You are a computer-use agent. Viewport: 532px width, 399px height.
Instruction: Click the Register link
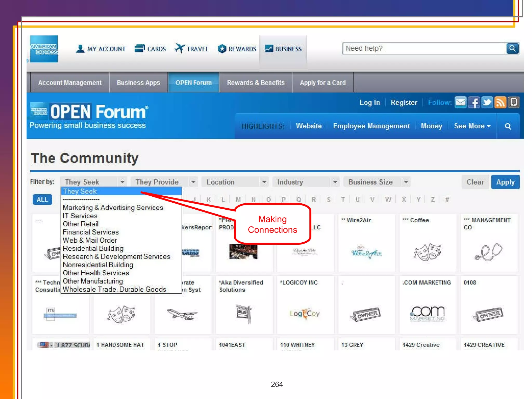point(404,103)
